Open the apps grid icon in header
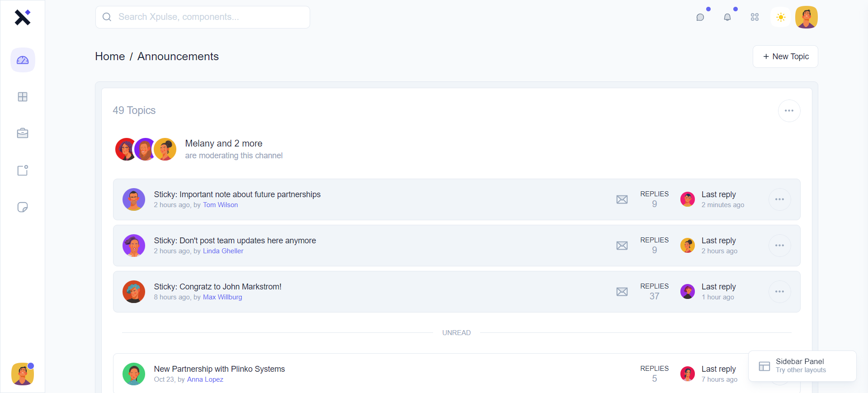 pos(755,17)
